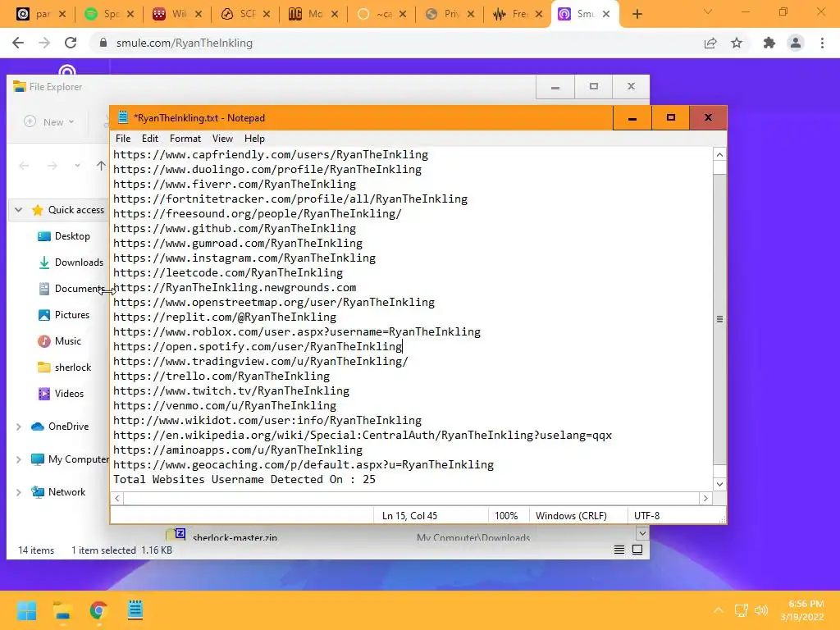Screen dimensions: 840x630
Task: Switch to the Freesound browser tab
Action: pos(518,14)
